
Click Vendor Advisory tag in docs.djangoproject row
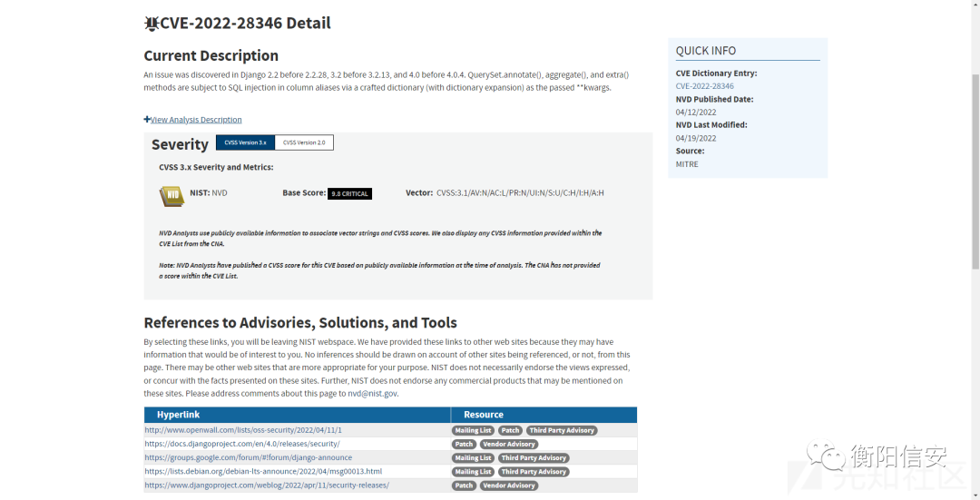pos(509,445)
